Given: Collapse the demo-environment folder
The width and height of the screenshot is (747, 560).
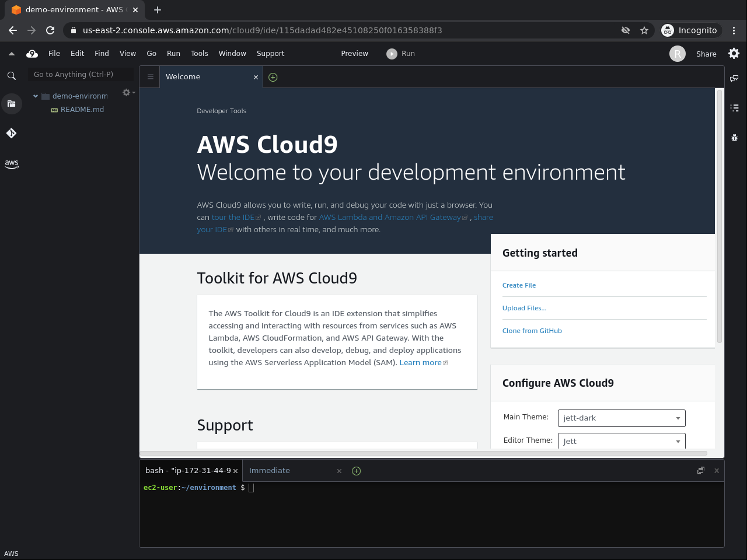Looking at the screenshot, I should 36,96.
